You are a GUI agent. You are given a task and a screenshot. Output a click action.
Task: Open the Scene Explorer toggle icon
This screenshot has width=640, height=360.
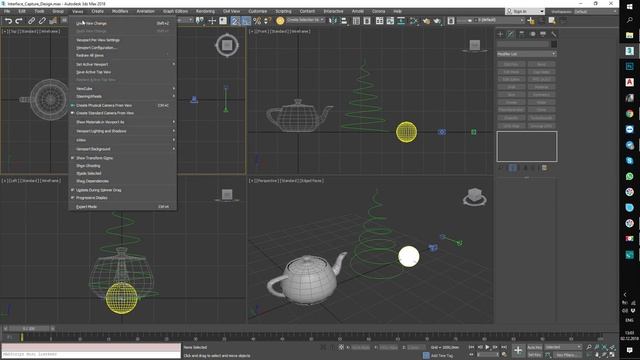pos(356,20)
